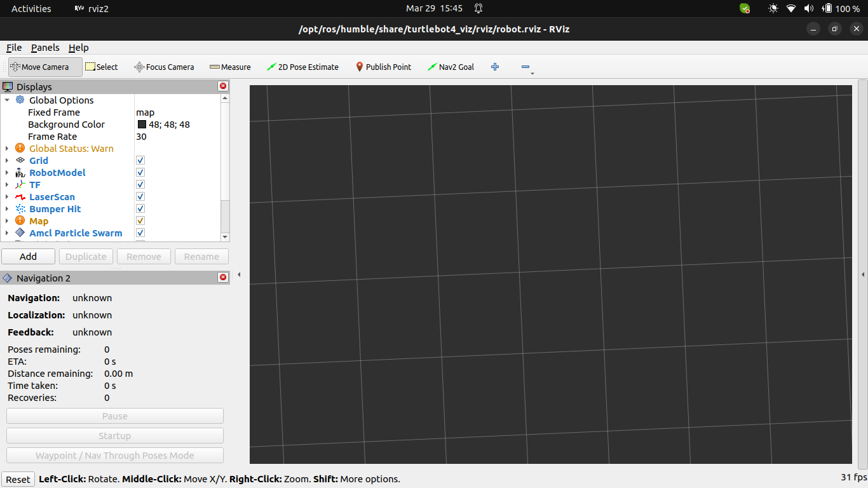868x488 pixels.
Task: Collapse the Global Options section
Action: (8, 100)
